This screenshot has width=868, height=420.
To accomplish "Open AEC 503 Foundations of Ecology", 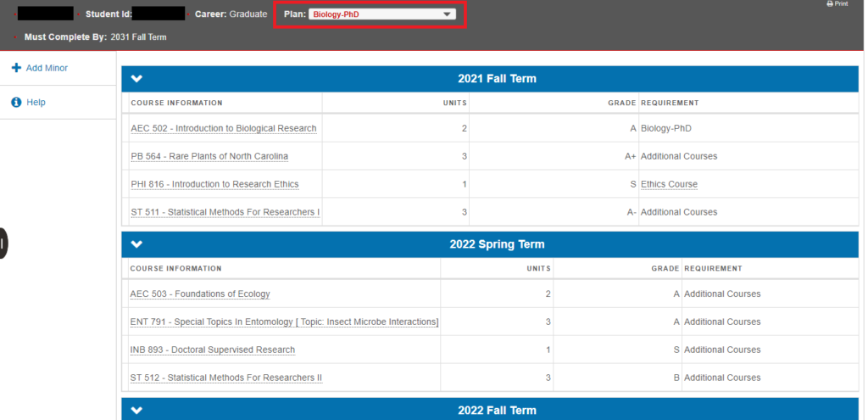I will [200, 294].
